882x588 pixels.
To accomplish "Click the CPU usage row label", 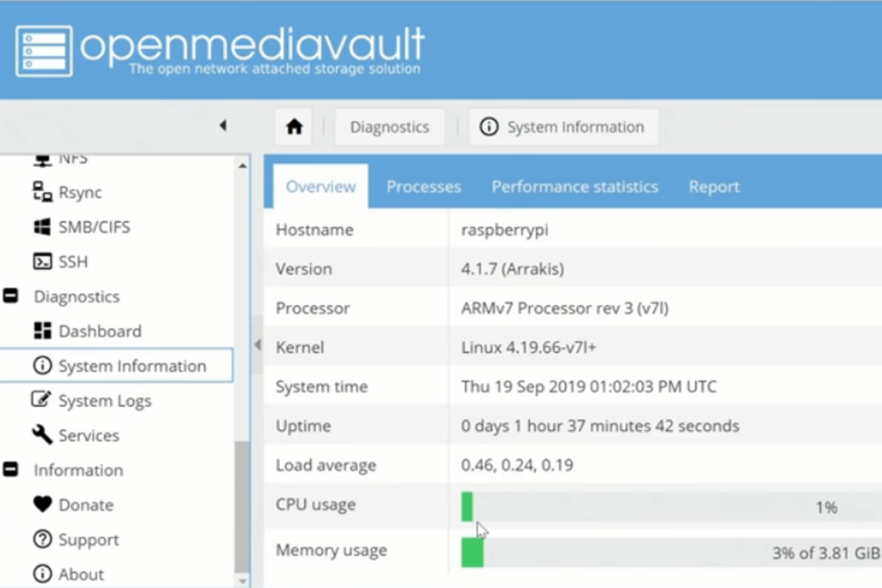I will point(315,504).
